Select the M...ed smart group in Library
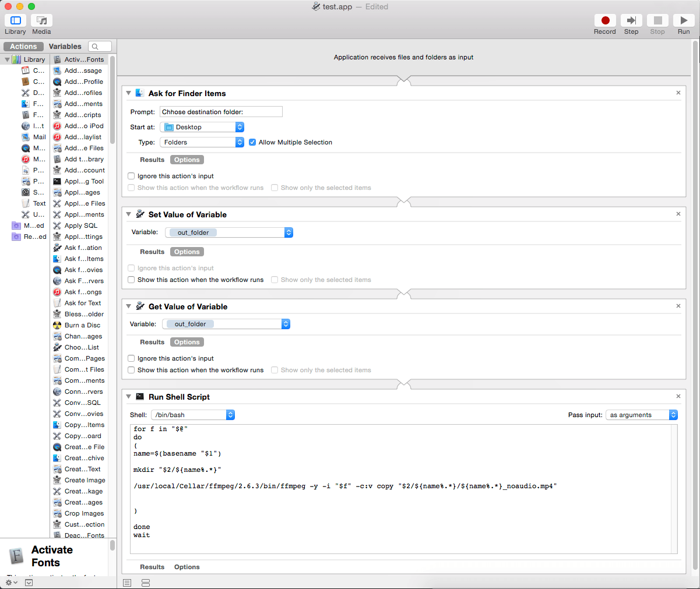The height and width of the screenshot is (589, 700). pyautogui.click(x=29, y=225)
